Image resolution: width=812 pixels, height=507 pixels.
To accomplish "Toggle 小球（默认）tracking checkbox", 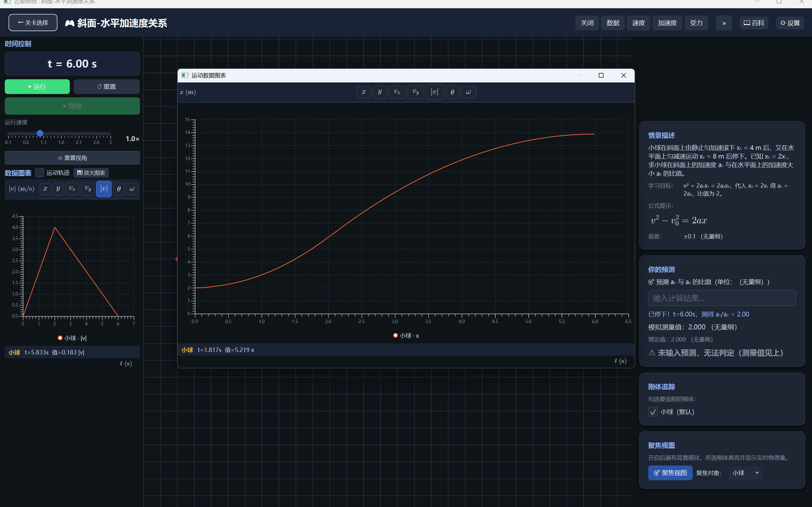I will point(653,412).
